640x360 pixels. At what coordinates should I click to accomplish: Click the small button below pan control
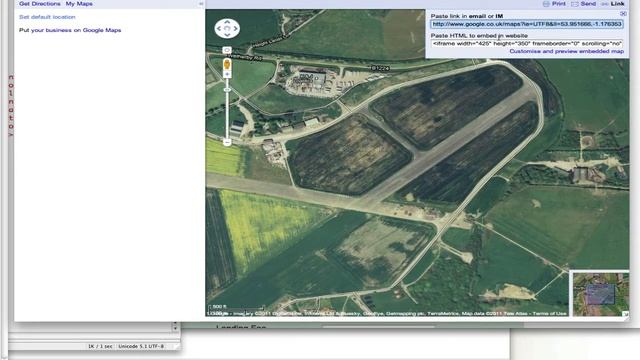click(227, 50)
